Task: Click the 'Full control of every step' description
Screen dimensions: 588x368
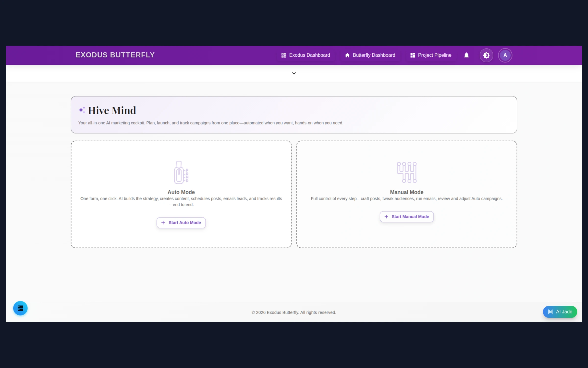Action: click(406, 199)
